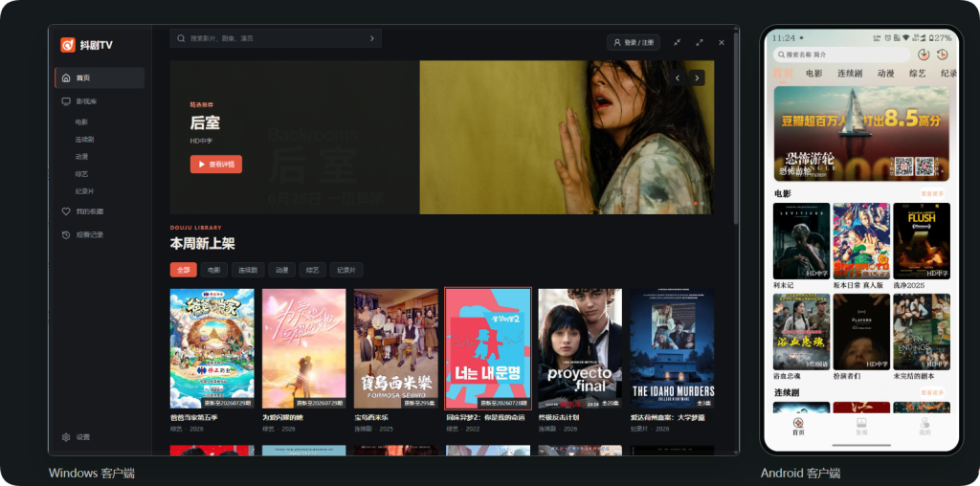The width and height of the screenshot is (980, 486).
Task: Open the 宝岛西米乐 poster
Action: (395, 348)
